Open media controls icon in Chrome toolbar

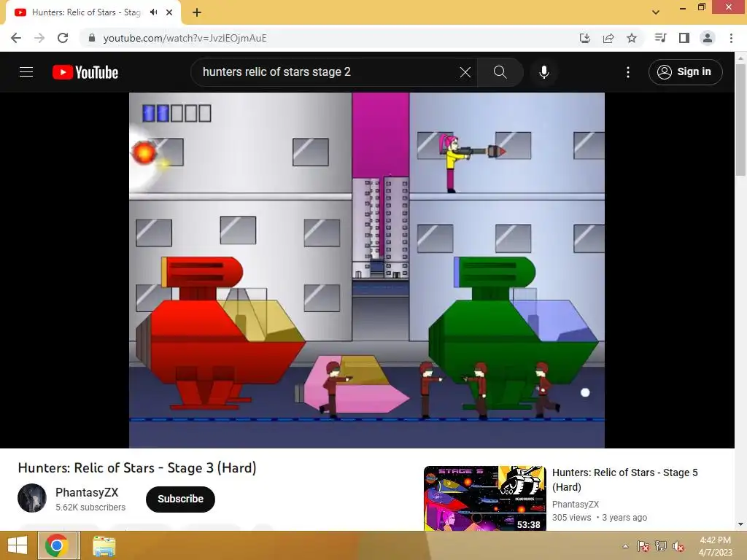[x=660, y=38]
